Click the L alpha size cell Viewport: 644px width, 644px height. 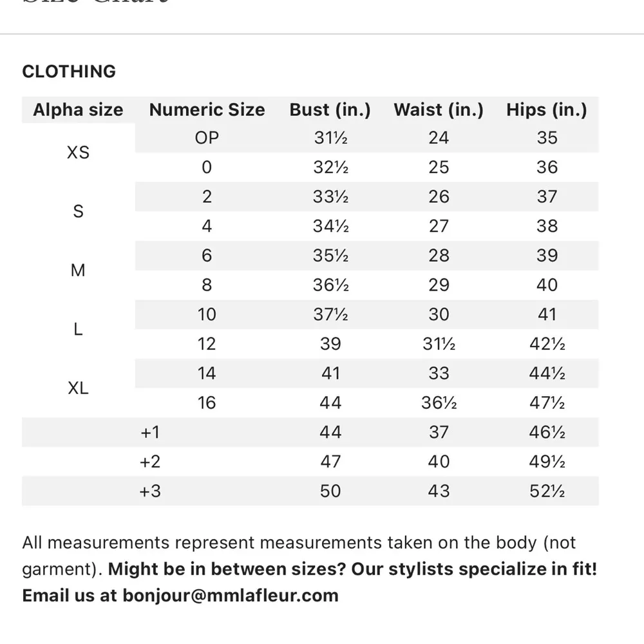click(x=78, y=329)
